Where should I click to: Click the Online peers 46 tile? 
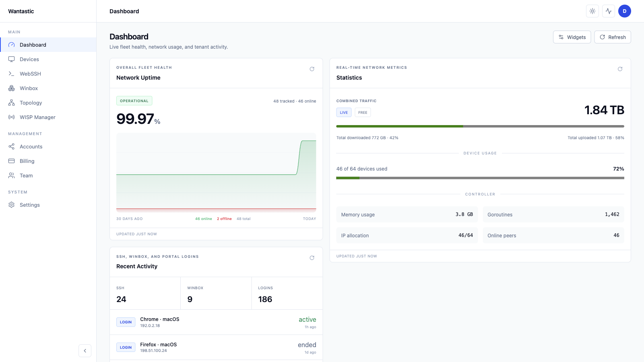[553, 235]
